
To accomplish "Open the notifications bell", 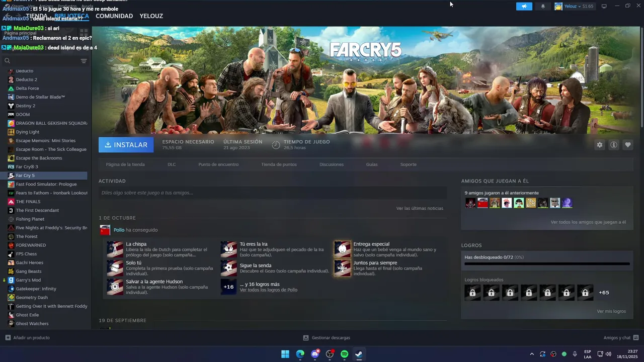I will [x=543, y=7].
